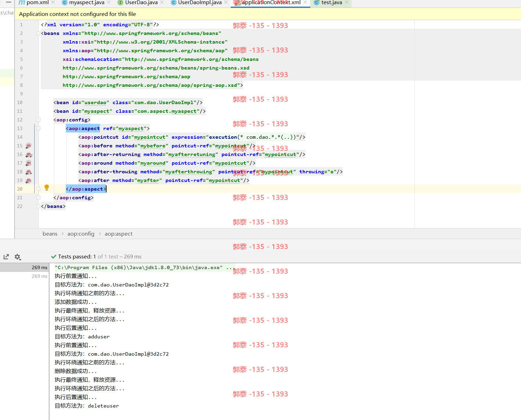Collapse the aop:aspect fold on line 13
This screenshot has height=420, width=521.
pyautogui.click(x=38, y=129)
